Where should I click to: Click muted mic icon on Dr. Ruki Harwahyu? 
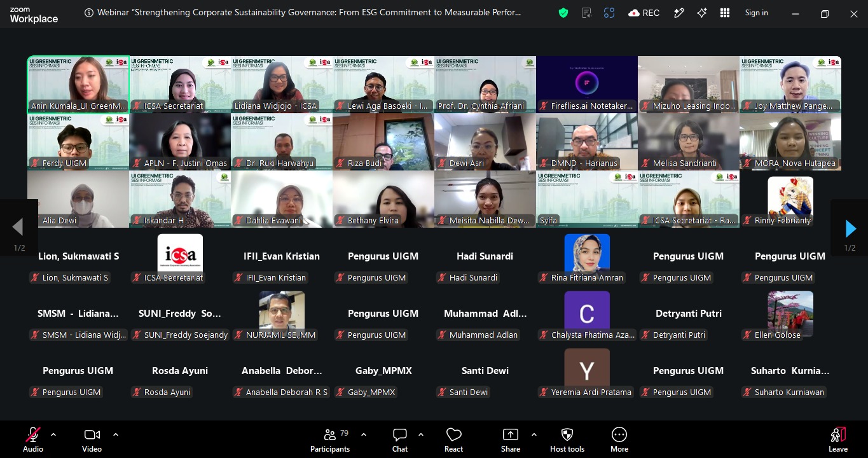pos(238,163)
